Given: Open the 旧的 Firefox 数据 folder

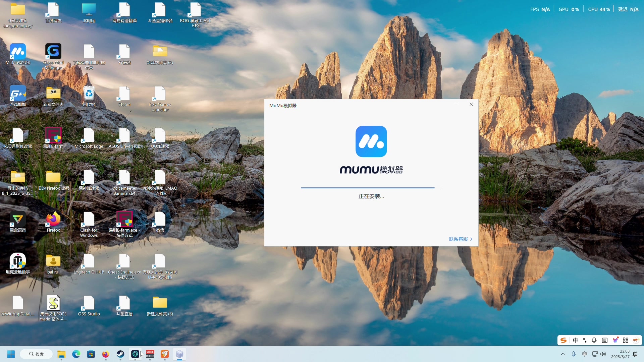Looking at the screenshot, I should tap(53, 180).
